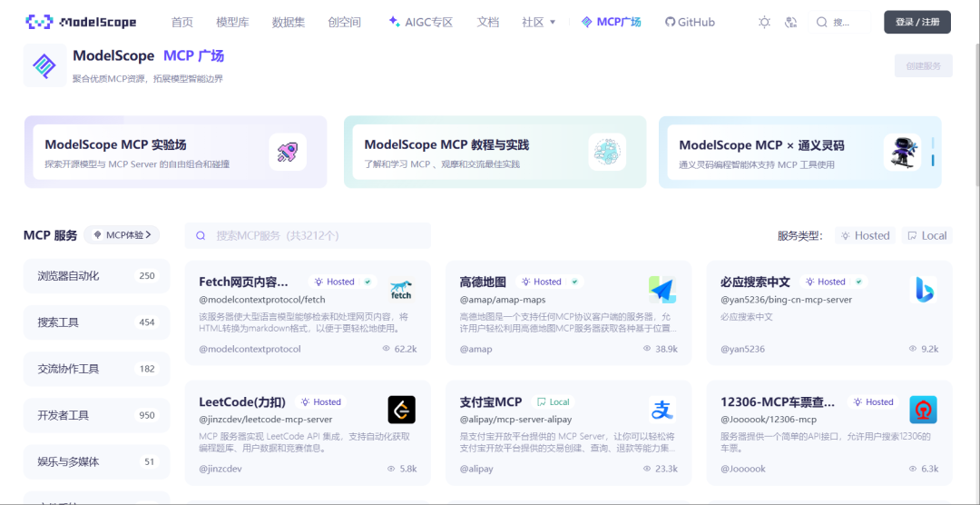This screenshot has height=505, width=980.
Task: Open the 支付宝MCP service card title
Action: click(x=491, y=401)
